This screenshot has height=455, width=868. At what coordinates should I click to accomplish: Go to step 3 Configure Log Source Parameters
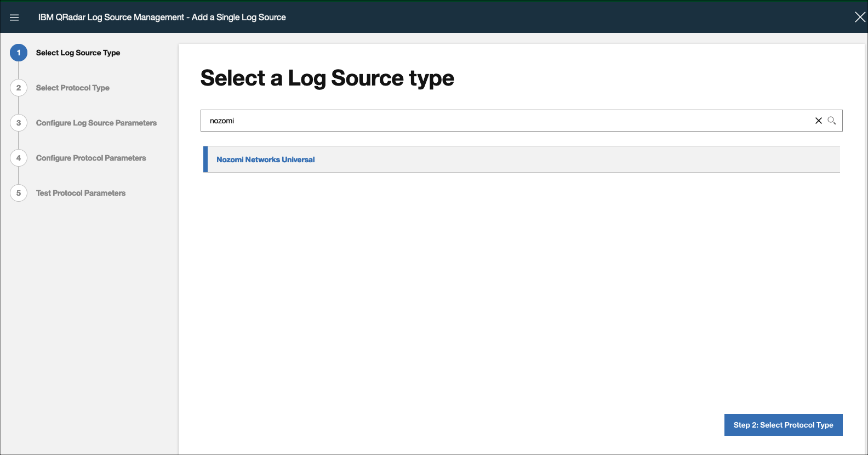click(x=96, y=123)
